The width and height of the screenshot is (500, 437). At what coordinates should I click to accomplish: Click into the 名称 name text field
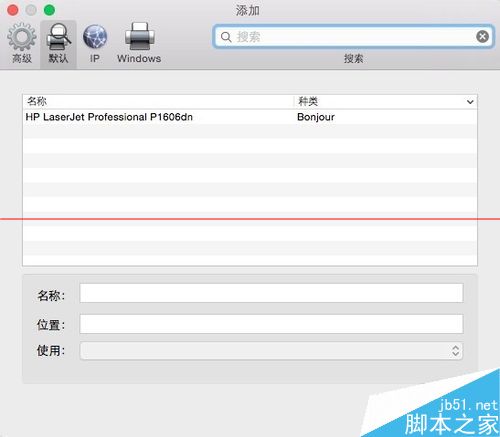271,293
